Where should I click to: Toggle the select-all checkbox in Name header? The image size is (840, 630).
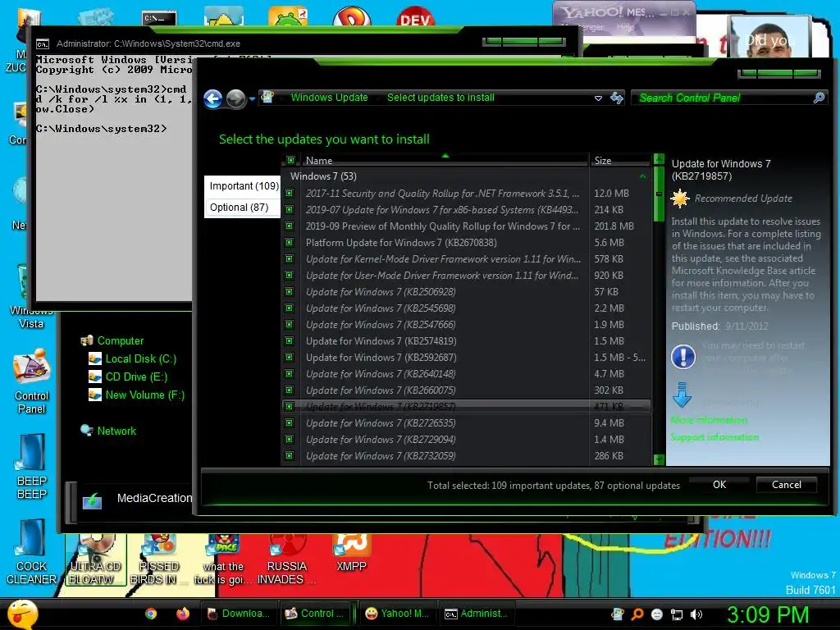pyautogui.click(x=290, y=160)
